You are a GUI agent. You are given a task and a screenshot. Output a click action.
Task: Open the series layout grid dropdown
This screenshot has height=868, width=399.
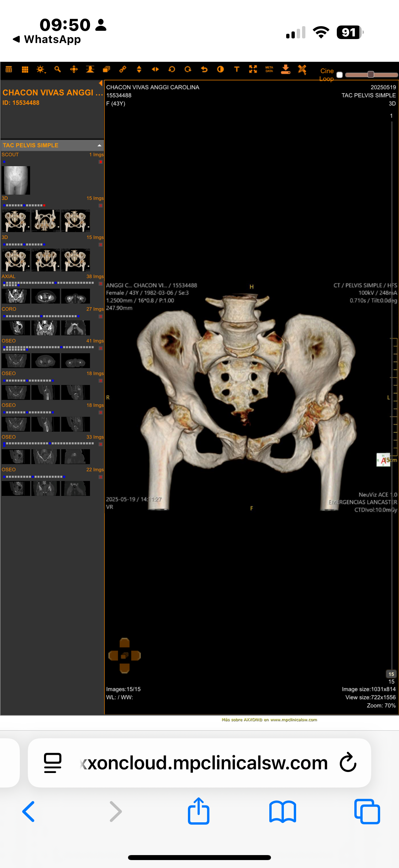coord(9,70)
